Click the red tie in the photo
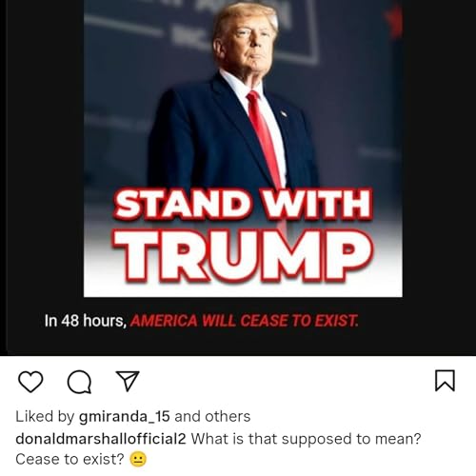This screenshot has width=476, height=476. tap(264, 138)
